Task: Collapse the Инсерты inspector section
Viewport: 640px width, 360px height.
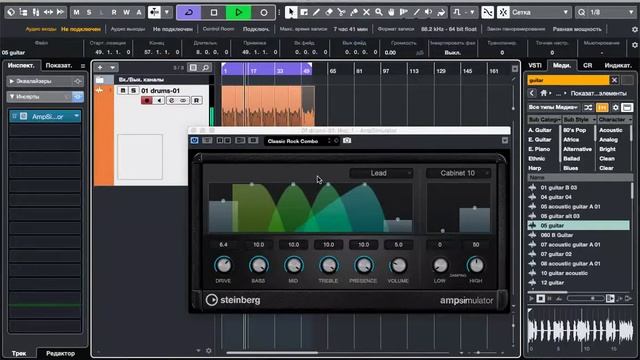Action: tap(12, 97)
